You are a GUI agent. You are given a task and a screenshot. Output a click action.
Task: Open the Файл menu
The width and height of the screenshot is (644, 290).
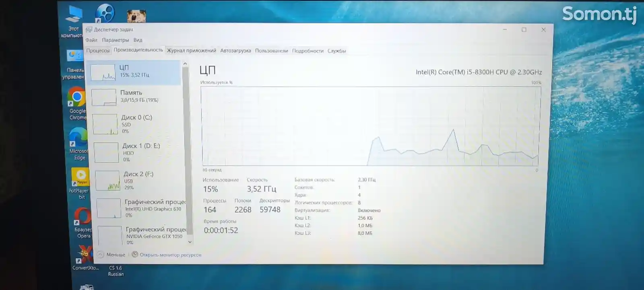click(x=91, y=40)
